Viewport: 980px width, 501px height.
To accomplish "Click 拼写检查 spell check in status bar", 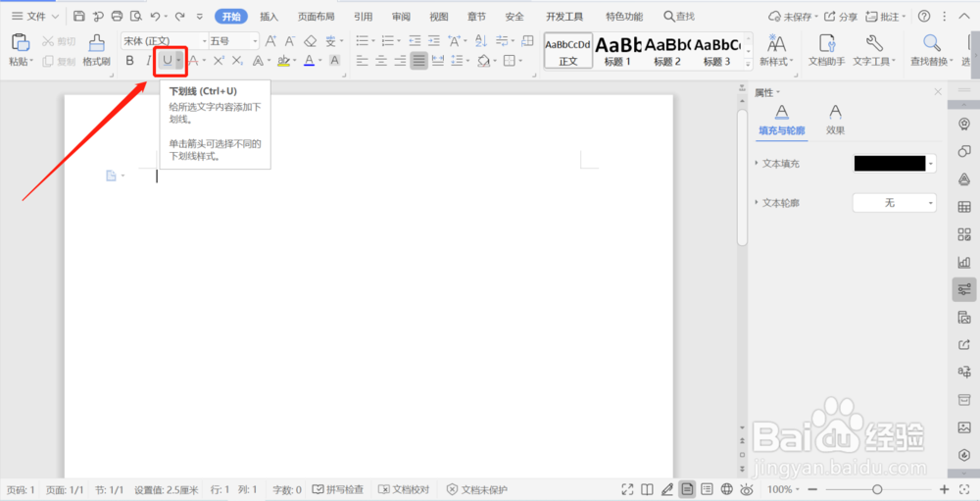I will 337,489.
